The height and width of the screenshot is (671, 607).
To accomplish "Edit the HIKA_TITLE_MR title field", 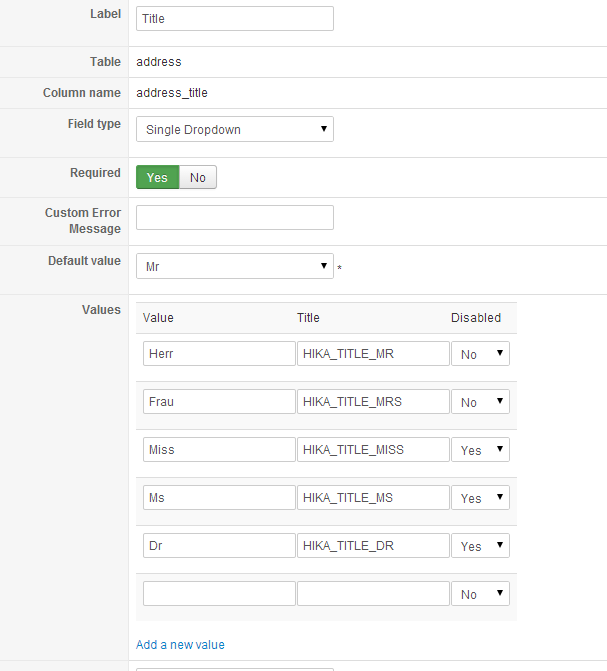I will [x=373, y=354].
